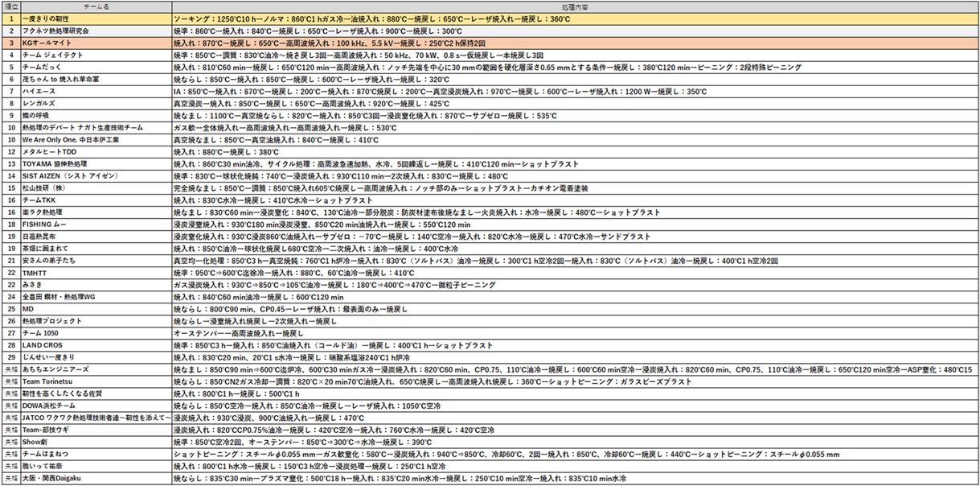This screenshot has width=980, height=486.
Task: Click the 松山技研（株） cell
Action: point(96,188)
